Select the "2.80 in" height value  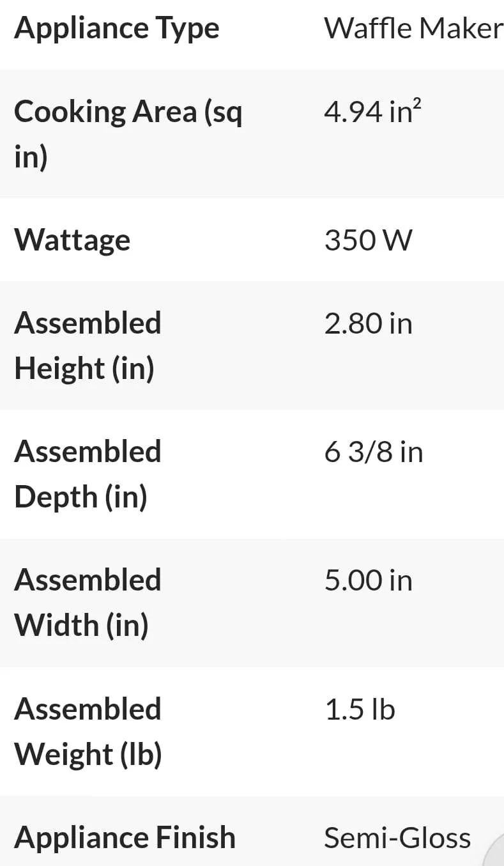368,323
